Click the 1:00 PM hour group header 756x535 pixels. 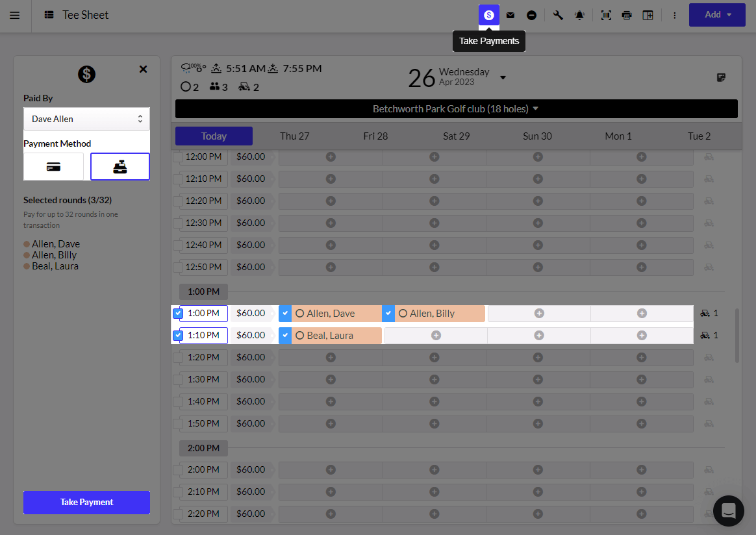pyautogui.click(x=203, y=292)
